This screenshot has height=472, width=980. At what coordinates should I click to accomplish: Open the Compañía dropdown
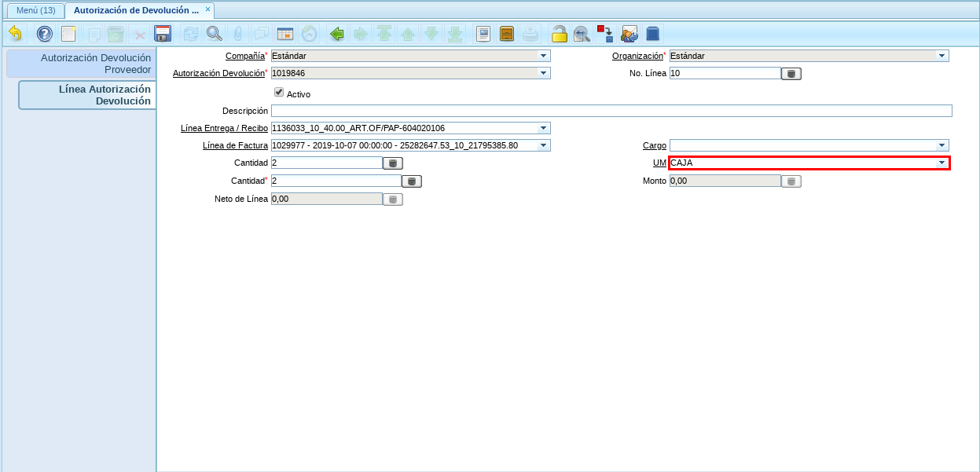[x=543, y=56]
